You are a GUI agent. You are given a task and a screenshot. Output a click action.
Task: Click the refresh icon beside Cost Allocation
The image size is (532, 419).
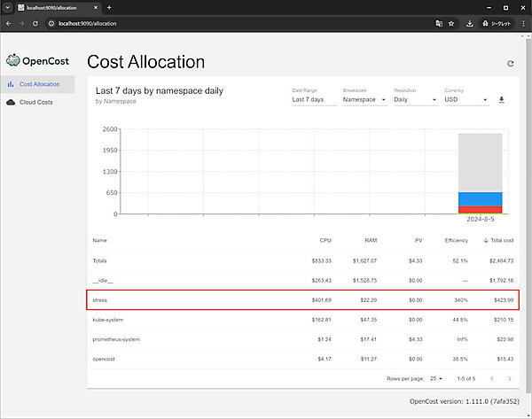pos(510,64)
